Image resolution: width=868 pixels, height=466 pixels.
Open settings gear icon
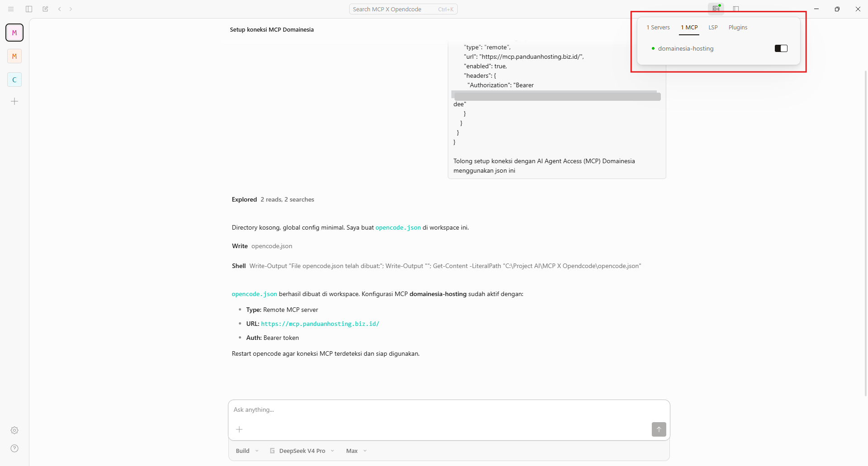point(14,430)
